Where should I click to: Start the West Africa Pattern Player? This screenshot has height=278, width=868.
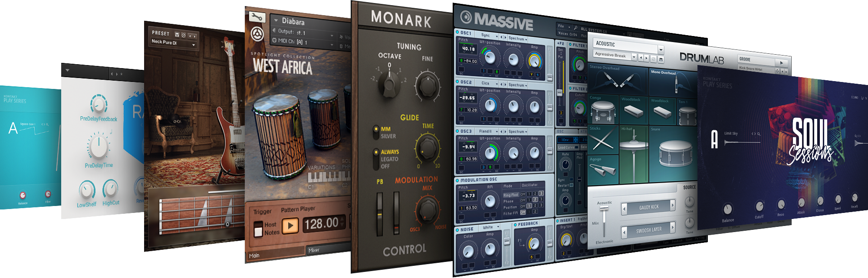click(x=290, y=225)
